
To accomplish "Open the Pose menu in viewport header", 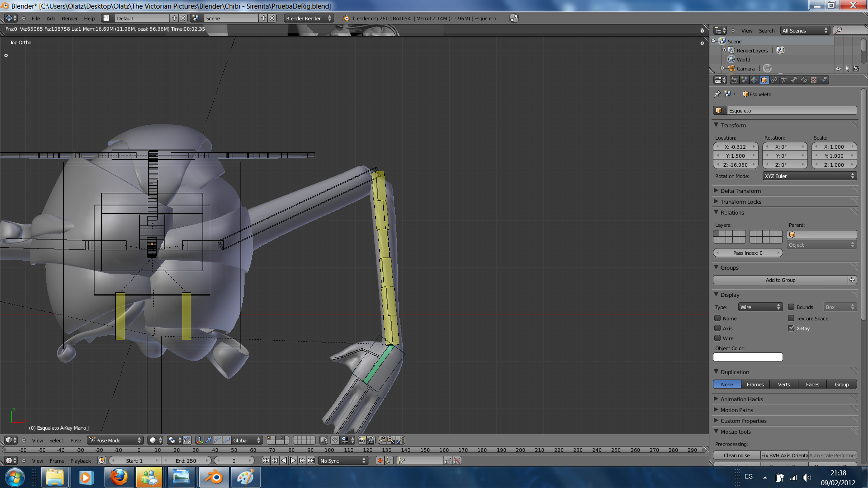I will (75, 441).
